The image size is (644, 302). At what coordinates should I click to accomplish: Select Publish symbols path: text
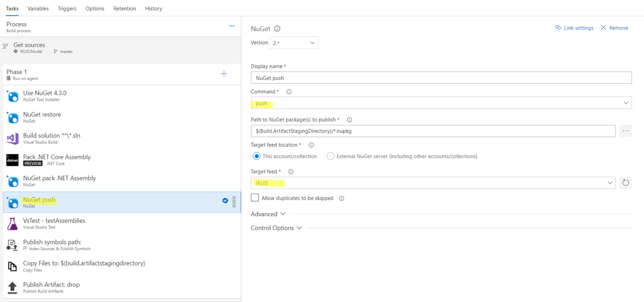(x=52, y=242)
